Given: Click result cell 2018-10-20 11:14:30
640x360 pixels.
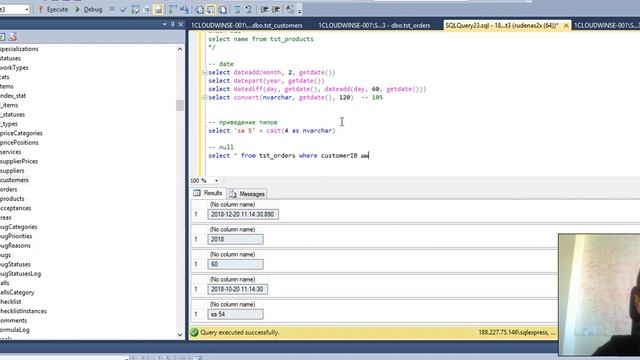Looking at the screenshot, I should point(238,289).
